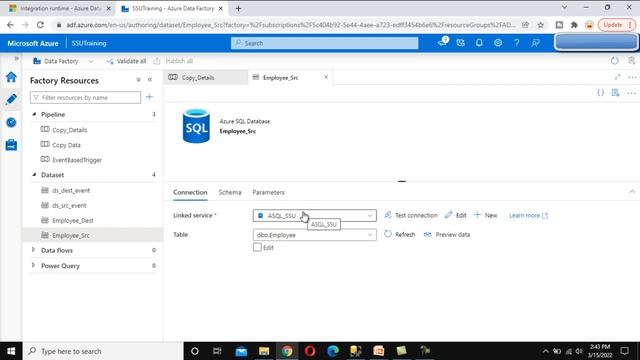This screenshot has height=360, width=640.
Task: Click the feedback icon in Azure header
Action: (x=536, y=43)
